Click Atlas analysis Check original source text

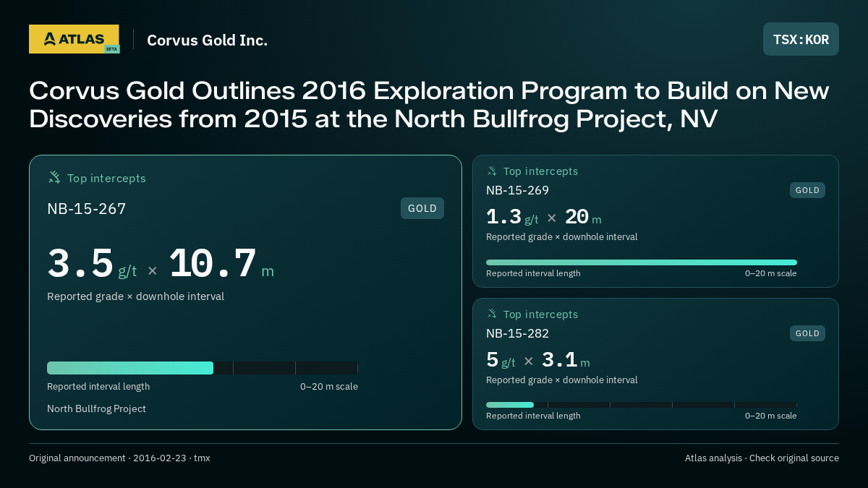tap(762, 458)
